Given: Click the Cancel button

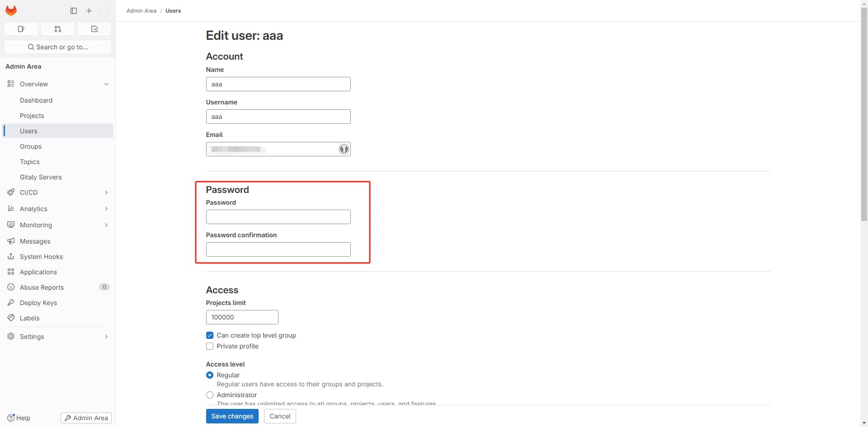Looking at the screenshot, I should [280, 416].
